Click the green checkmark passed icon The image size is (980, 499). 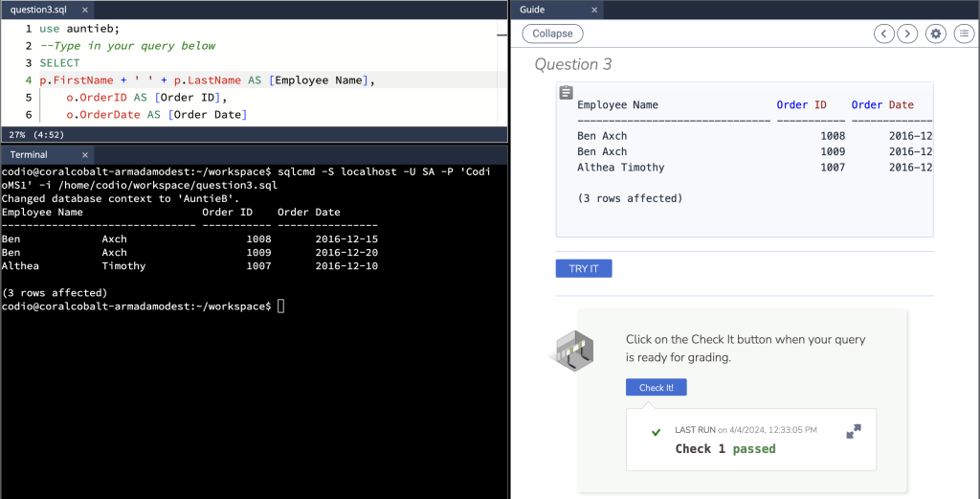tap(656, 433)
